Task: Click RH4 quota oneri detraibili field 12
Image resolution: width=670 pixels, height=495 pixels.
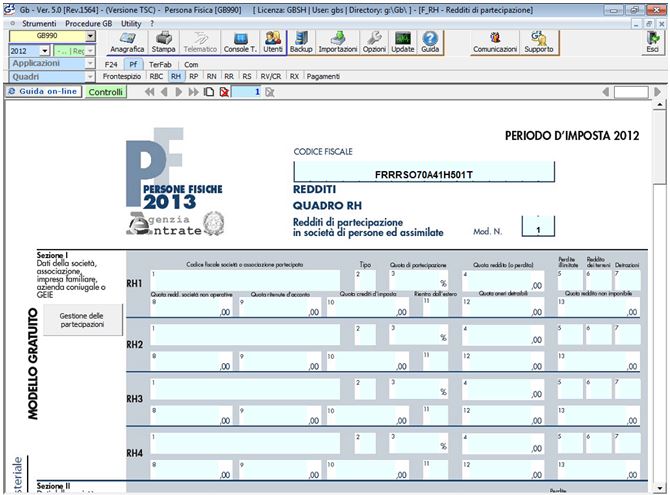Action: pyautogui.click(x=502, y=469)
